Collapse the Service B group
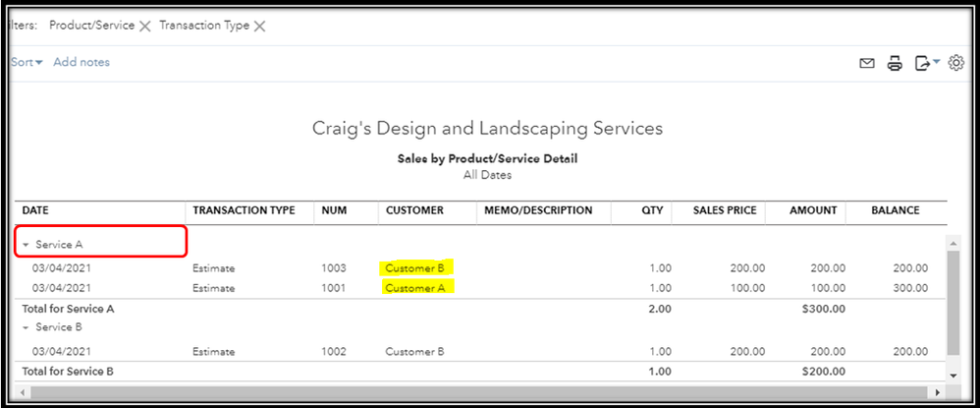 point(26,327)
